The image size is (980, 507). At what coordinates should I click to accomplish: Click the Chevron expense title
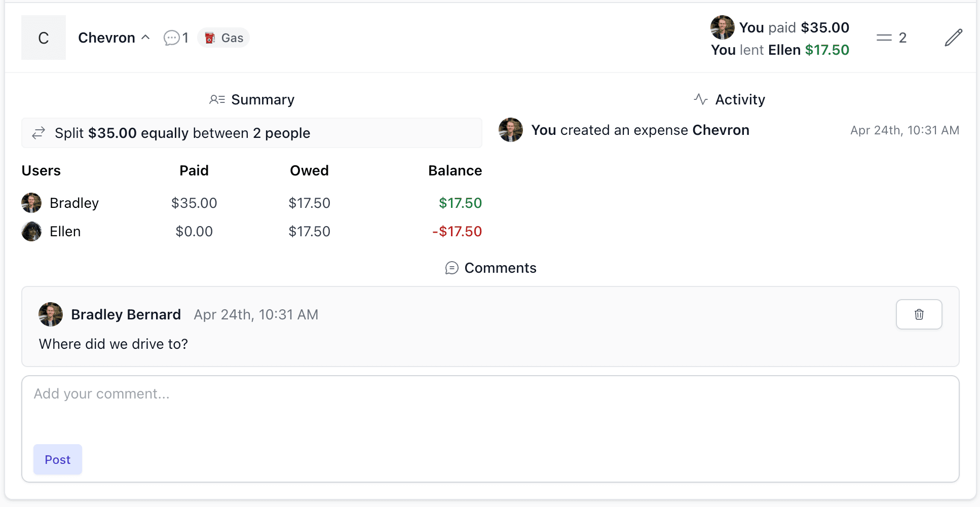click(106, 38)
